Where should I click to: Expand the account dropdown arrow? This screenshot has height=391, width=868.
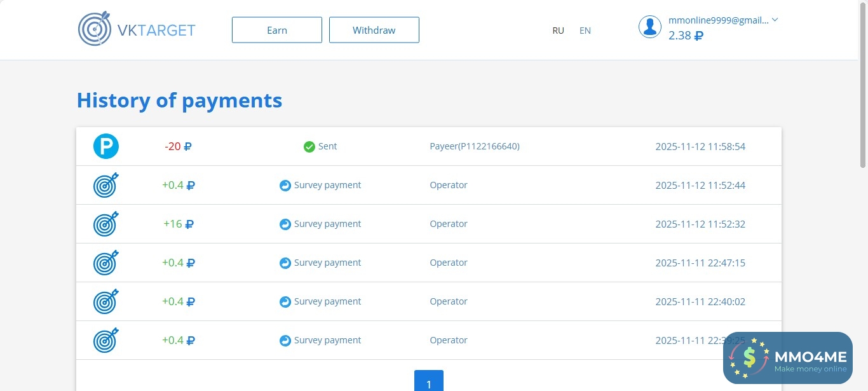click(x=775, y=20)
